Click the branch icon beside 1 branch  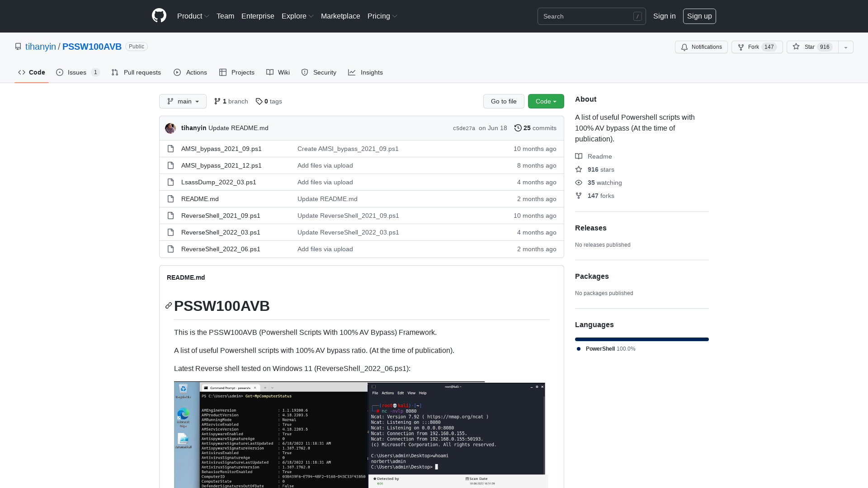[x=217, y=101]
